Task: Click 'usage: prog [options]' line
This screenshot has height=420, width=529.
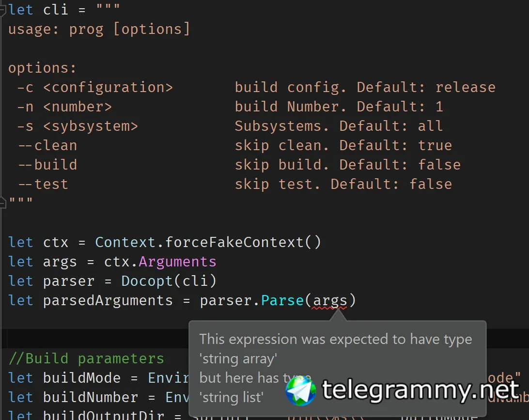Action: click(x=99, y=30)
